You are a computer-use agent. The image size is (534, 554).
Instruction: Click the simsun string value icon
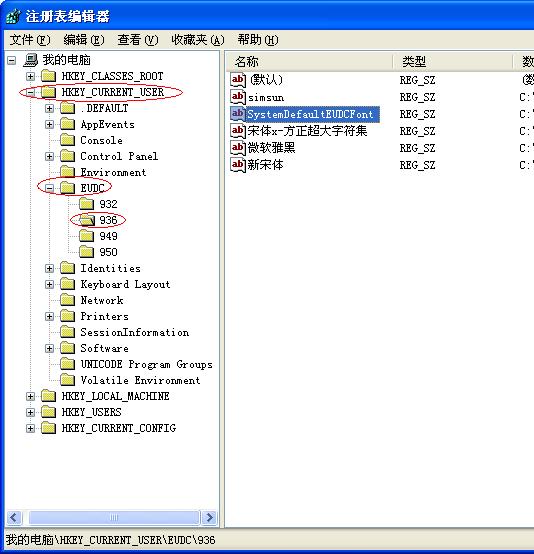(x=238, y=97)
